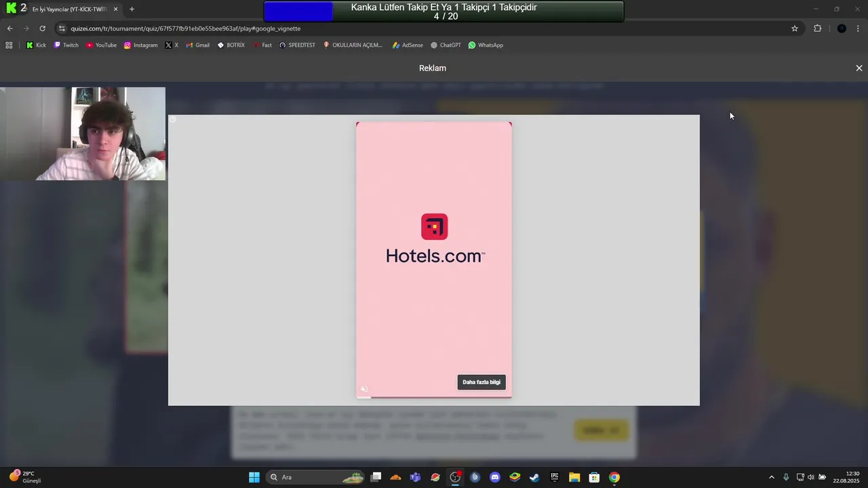
Task: Open Discord from the taskbar
Action: [x=495, y=477]
